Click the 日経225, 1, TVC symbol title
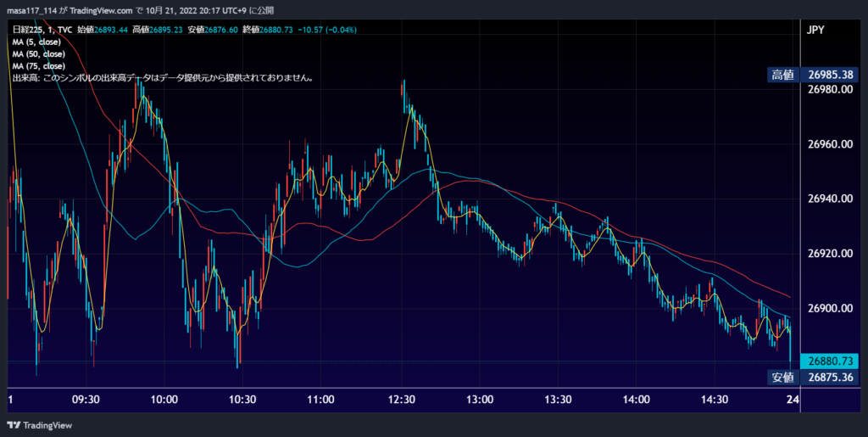Image resolution: width=868 pixels, height=437 pixels. click(x=42, y=30)
